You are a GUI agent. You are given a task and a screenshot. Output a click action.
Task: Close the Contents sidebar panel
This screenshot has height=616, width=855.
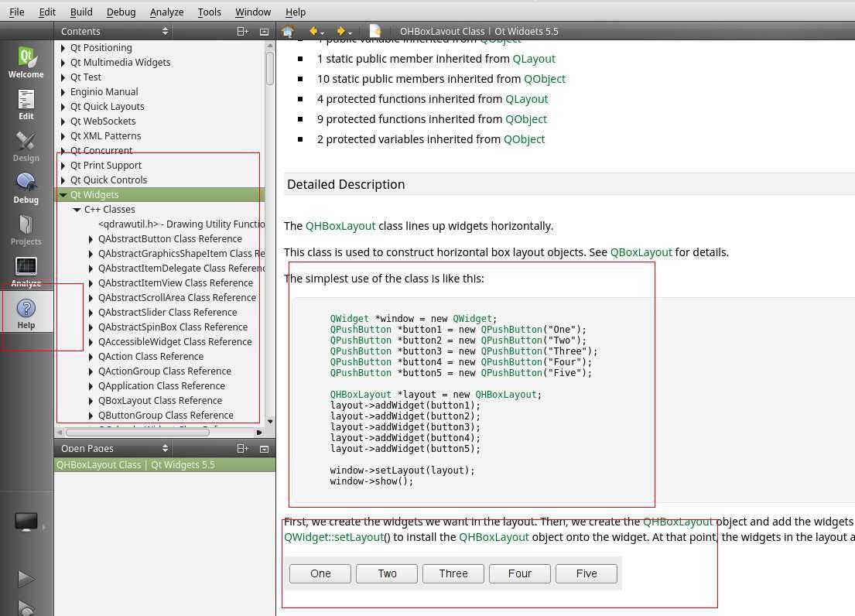pos(265,32)
